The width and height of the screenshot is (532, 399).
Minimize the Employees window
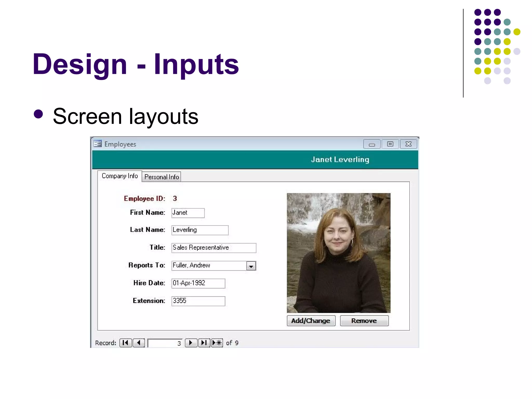[372, 144]
